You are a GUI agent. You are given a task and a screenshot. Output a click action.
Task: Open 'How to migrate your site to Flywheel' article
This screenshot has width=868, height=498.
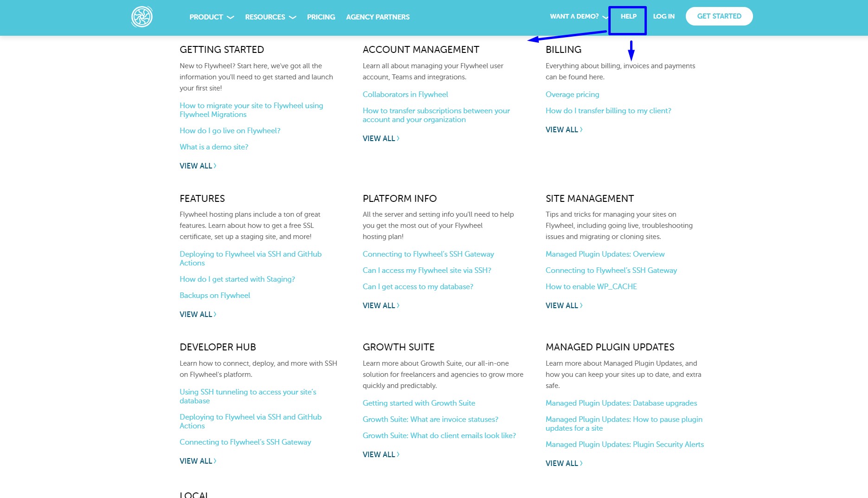pyautogui.click(x=251, y=110)
